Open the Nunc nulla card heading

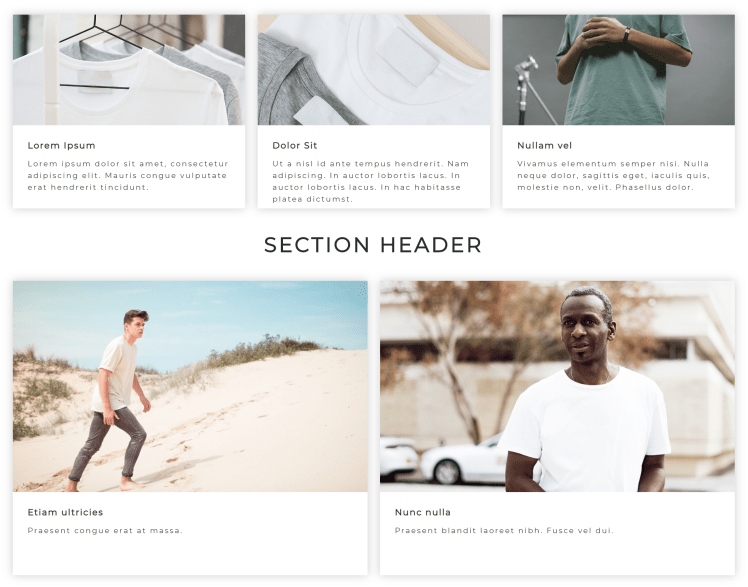[x=423, y=512]
